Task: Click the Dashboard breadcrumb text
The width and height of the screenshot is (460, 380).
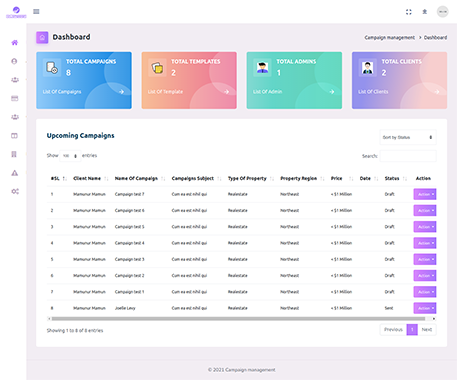Action: [435, 38]
